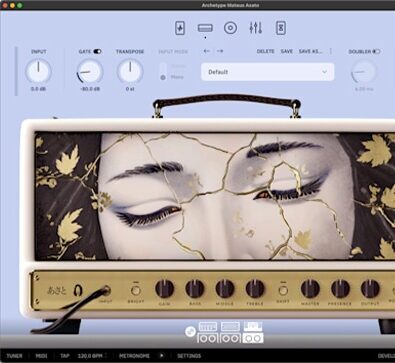This screenshot has width=395, height=363.
Task: Click the amp Presence knob
Action: pyautogui.click(x=340, y=289)
